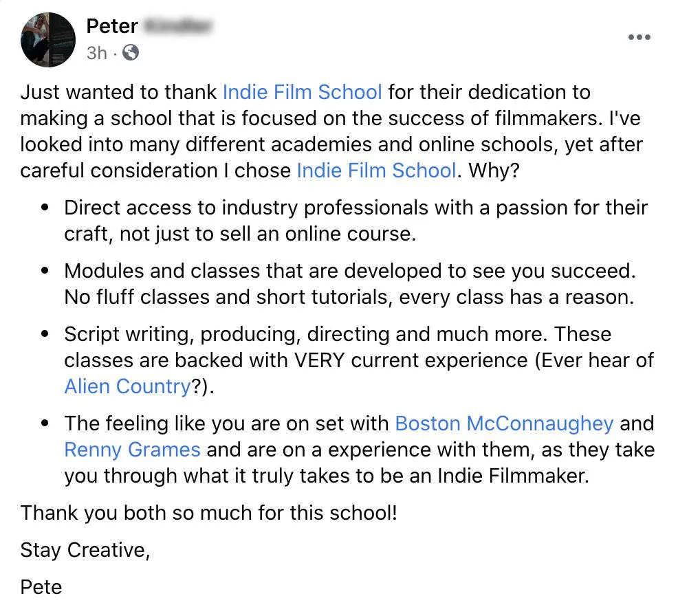The width and height of the screenshot is (678, 616).
Task: Click the bullet dot before "Direct access"
Action: coord(45,208)
